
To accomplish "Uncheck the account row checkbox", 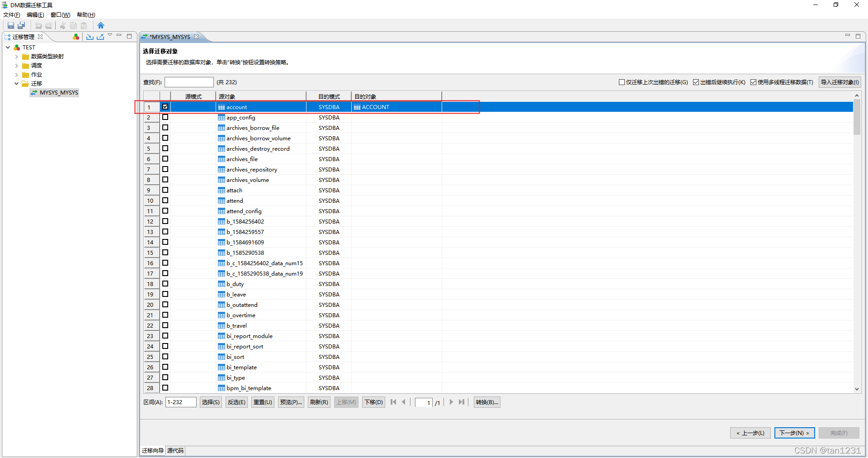I will coord(165,107).
